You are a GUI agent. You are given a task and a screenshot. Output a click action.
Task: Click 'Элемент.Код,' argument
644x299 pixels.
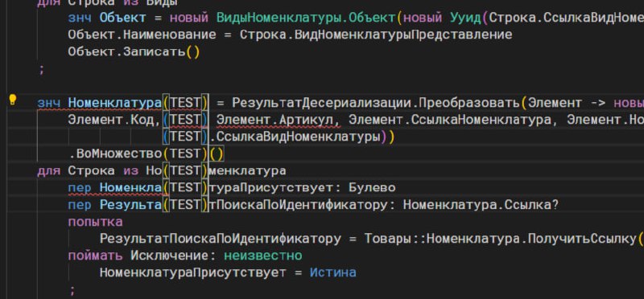(x=114, y=121)
